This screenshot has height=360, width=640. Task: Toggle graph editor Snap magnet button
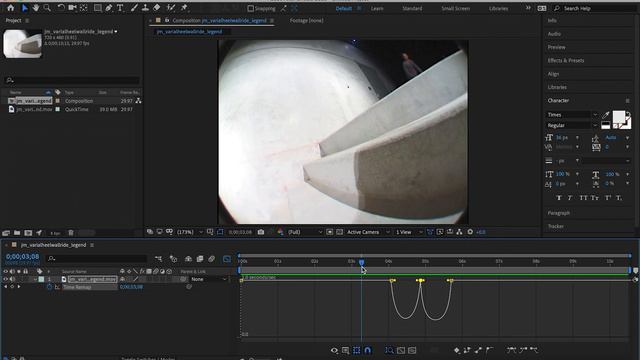point(367,350)
